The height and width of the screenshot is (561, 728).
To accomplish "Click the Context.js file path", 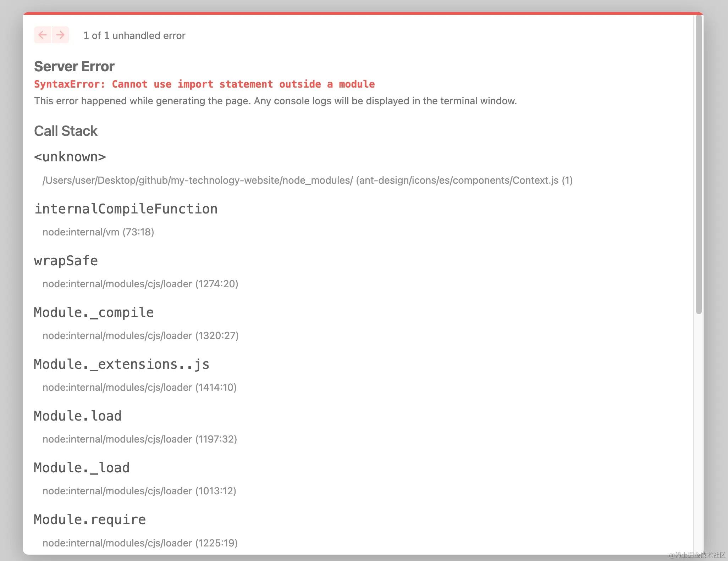I will pos(307,180).
